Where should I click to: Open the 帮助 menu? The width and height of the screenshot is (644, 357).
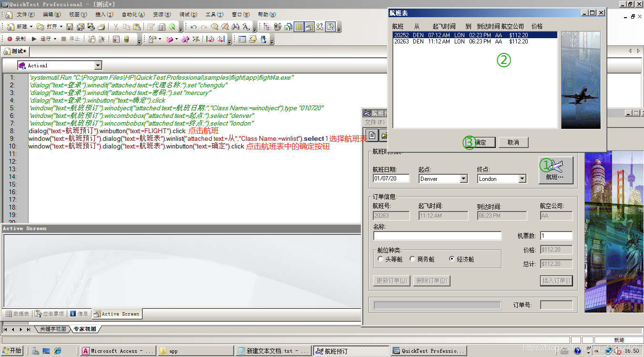point(267,15)
